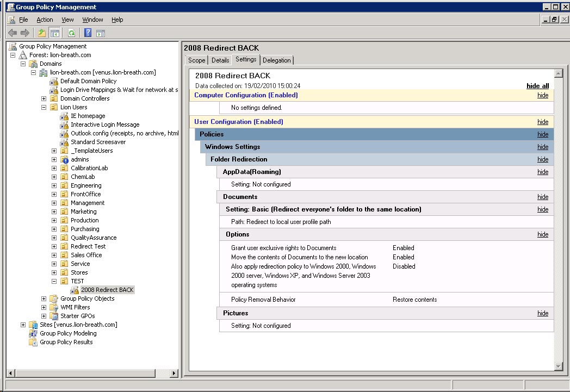
Task: Go up one level using toolbar icon
Action: (x=42, y=33)
